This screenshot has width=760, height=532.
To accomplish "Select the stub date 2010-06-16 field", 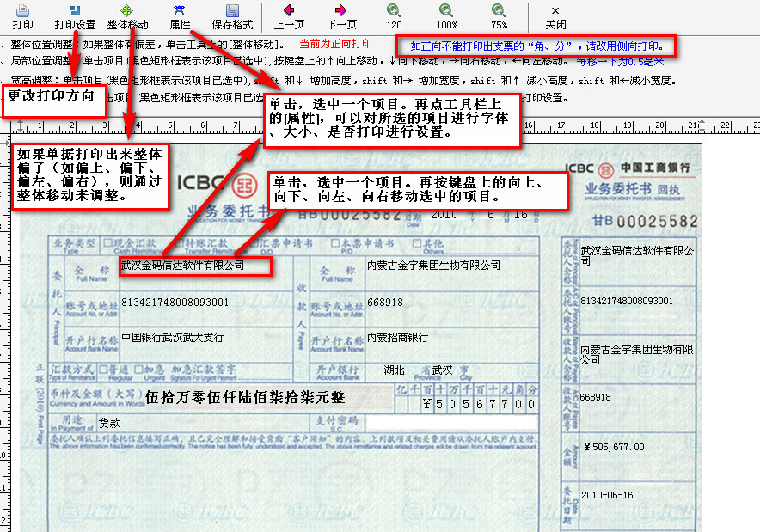I will point(607,495).
